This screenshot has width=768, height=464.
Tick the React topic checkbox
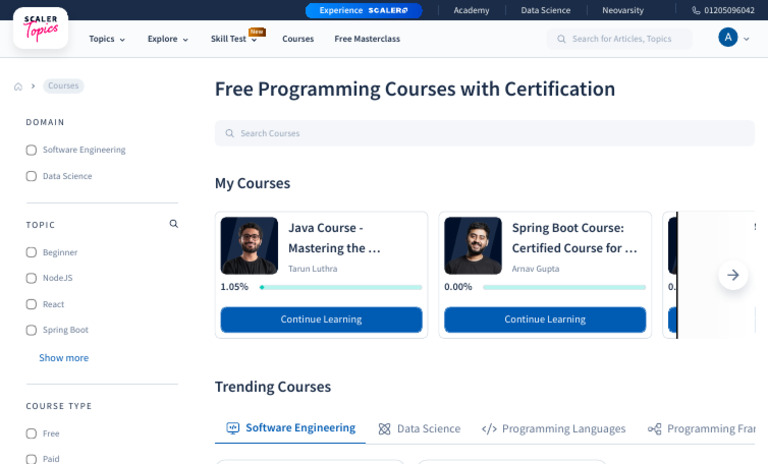pos(31,304)
